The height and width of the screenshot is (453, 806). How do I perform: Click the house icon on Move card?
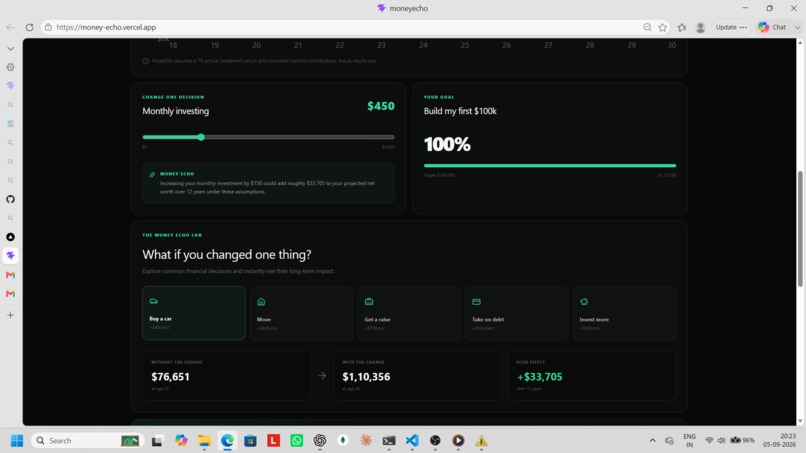[261, 302]
